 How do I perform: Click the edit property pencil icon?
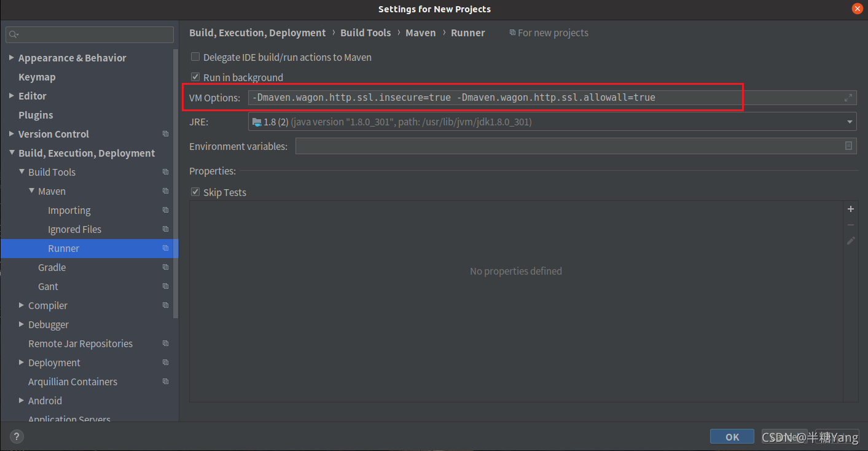(851, 241)
